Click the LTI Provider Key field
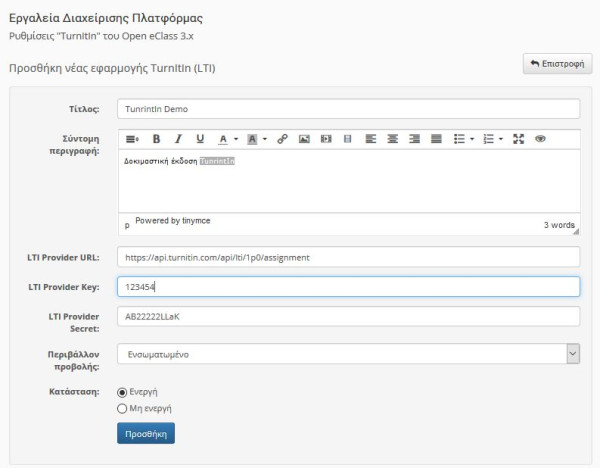Image resolution: width=600 pixels, height=468 pixels. (348, 287)
